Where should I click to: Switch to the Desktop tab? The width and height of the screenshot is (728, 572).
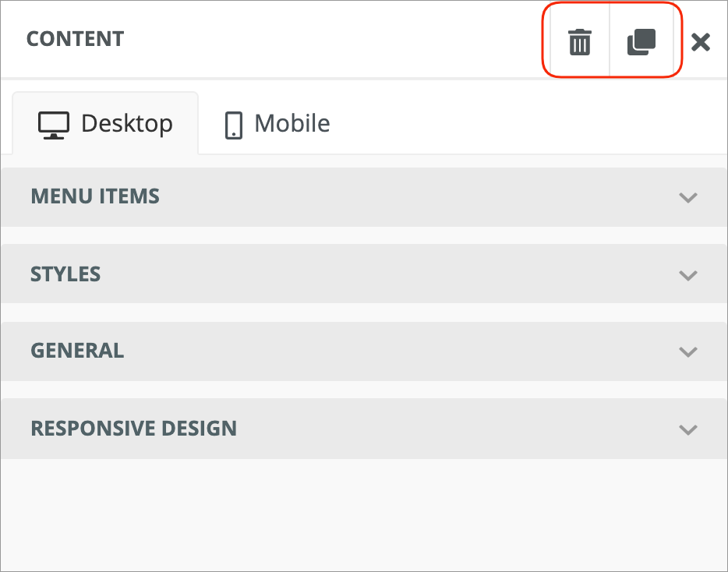click(106, 123)
